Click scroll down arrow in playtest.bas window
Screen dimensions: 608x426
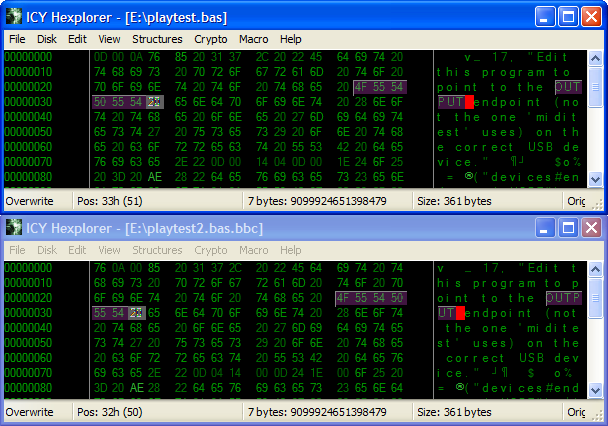(x=595, y=179)
